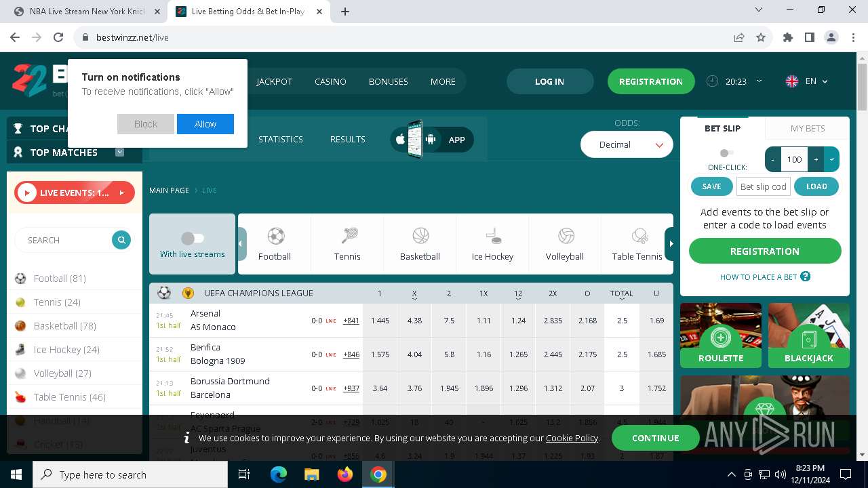Open Microsoft Edge from the taskbar
This screenshot has height=488, width=868.
point(279,474)
